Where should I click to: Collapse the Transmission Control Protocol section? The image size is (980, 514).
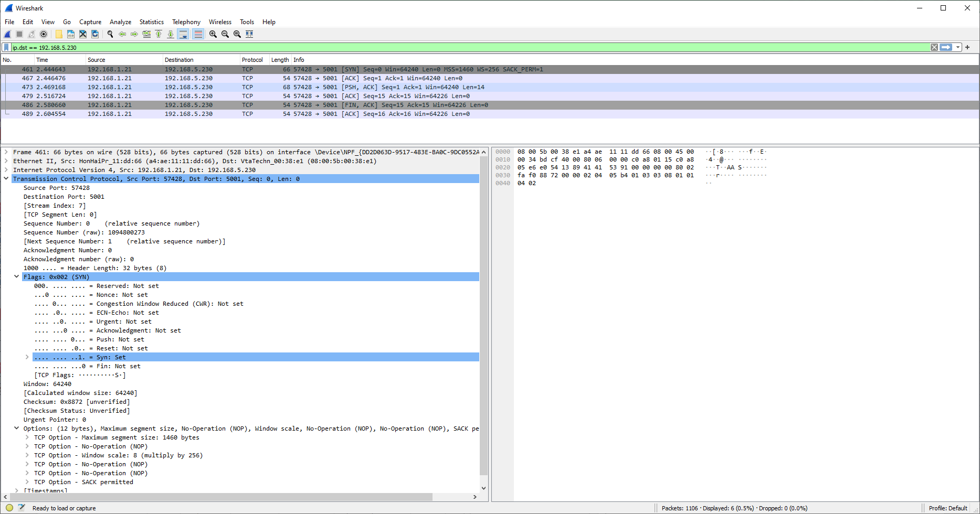pyautogui.click(x=6, y=179)
